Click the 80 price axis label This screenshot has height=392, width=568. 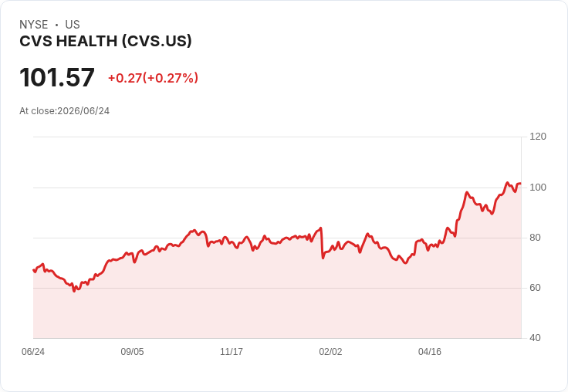tap(535, 238)
